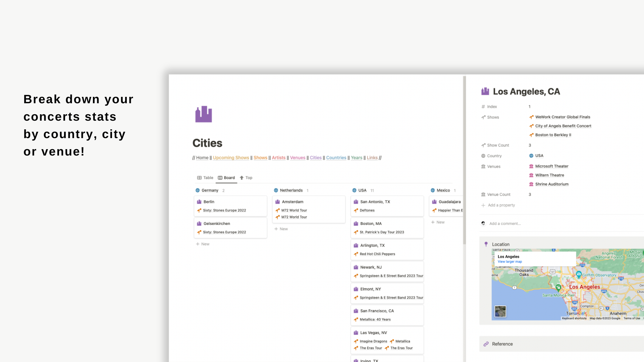Open the Arlington, TX card
Image resolution: width=644 pixels, height=362 pixels.
[387, 250]
